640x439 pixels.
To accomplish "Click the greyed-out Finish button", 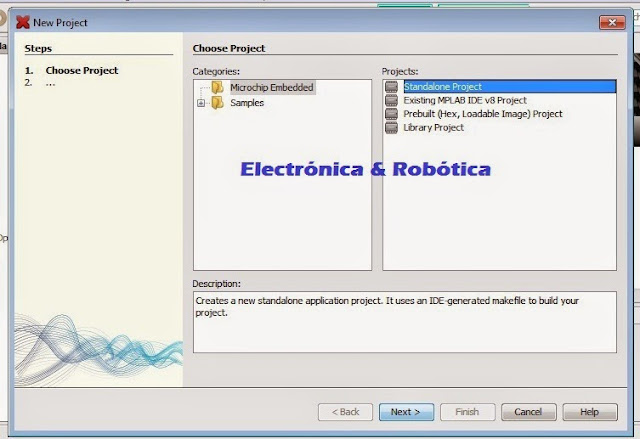I will [467, 412].
